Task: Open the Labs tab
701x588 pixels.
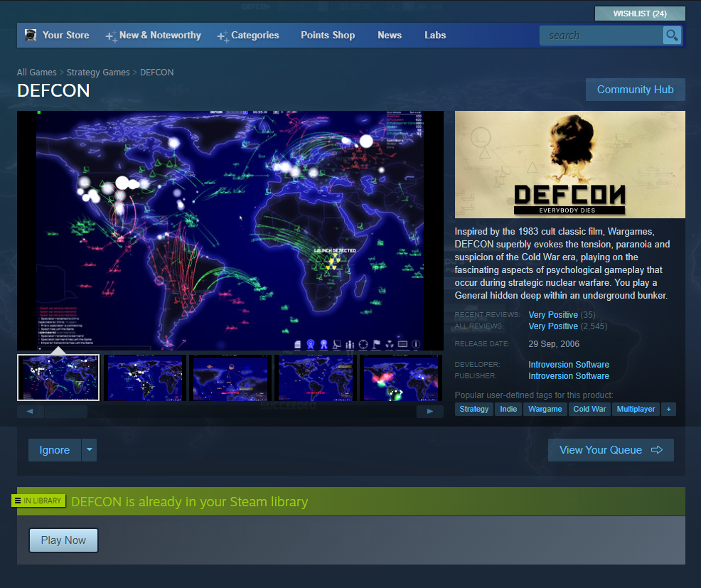Action: pos(435,36)
